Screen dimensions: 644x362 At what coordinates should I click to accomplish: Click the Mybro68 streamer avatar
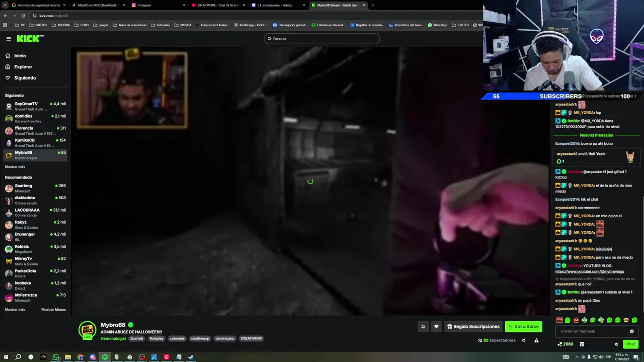click(87, 330)
